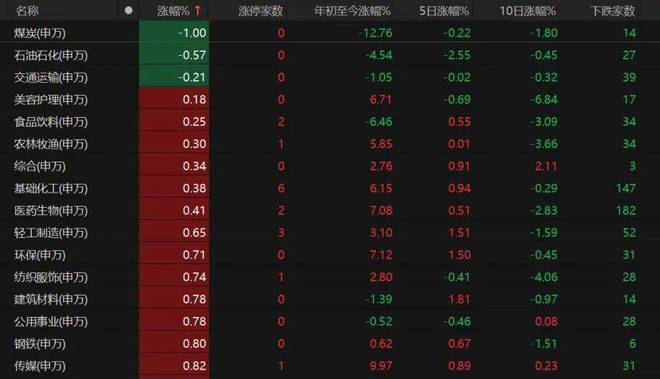Click 5-day change value 1.81
The image size is (660, 379).
(459, 299)
